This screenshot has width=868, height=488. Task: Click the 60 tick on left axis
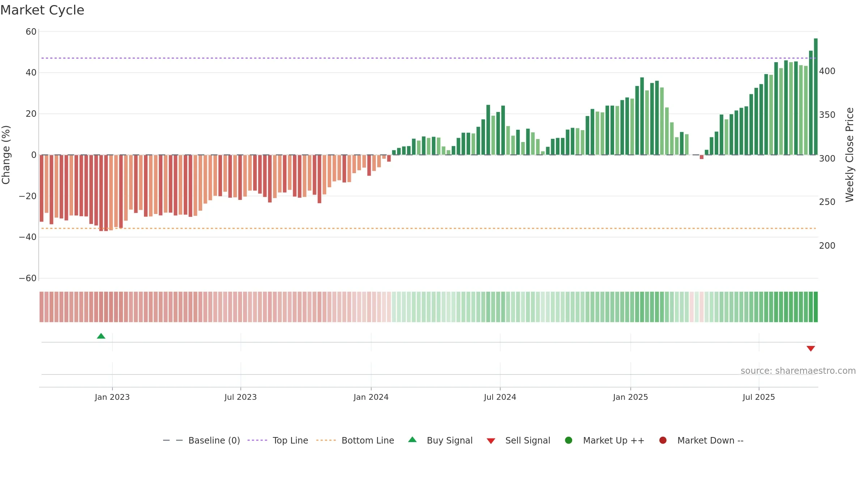[x=31, y=32]
